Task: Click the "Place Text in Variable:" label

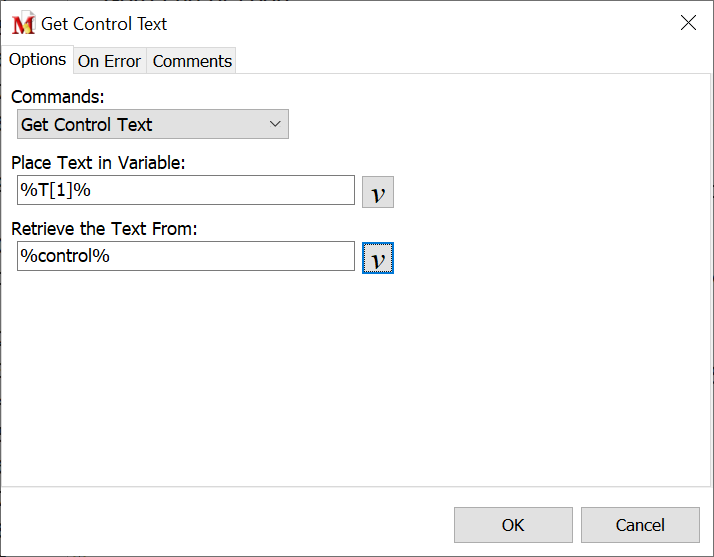Action: (98, 162)
